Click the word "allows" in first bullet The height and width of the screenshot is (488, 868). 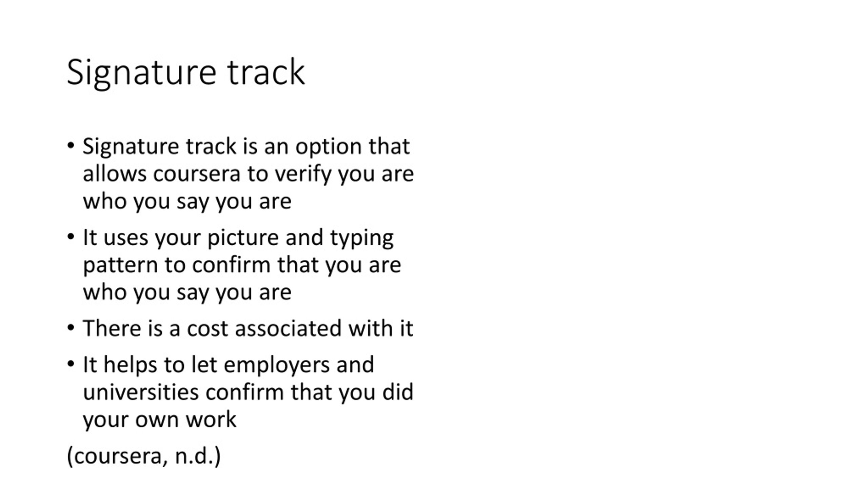(115, 174)
